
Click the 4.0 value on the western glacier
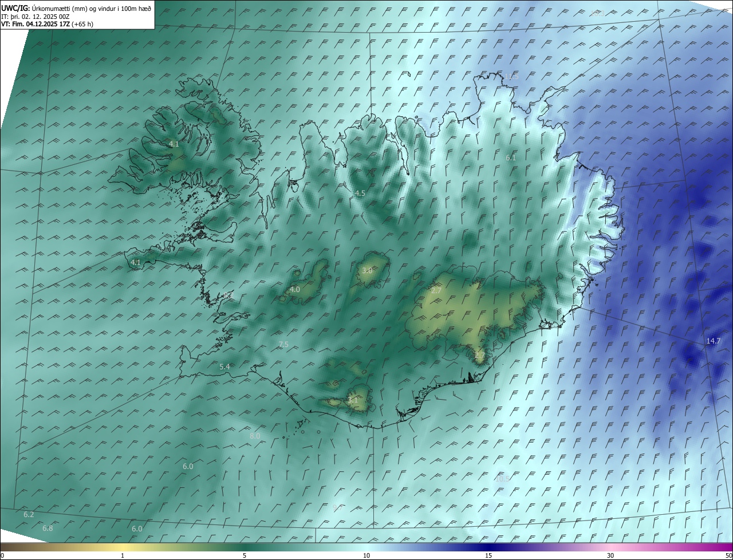(294, 290)
